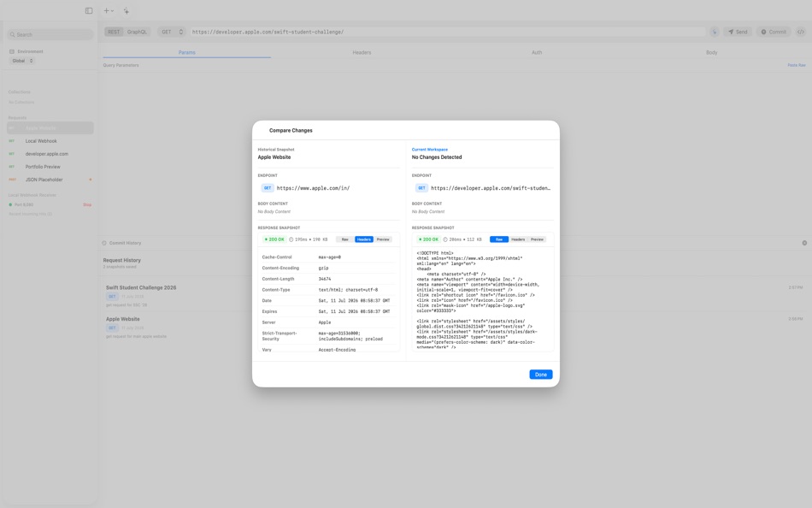812x508 pixels.
Task: Click the Cache-Control header row
Action: pos(328,257)
